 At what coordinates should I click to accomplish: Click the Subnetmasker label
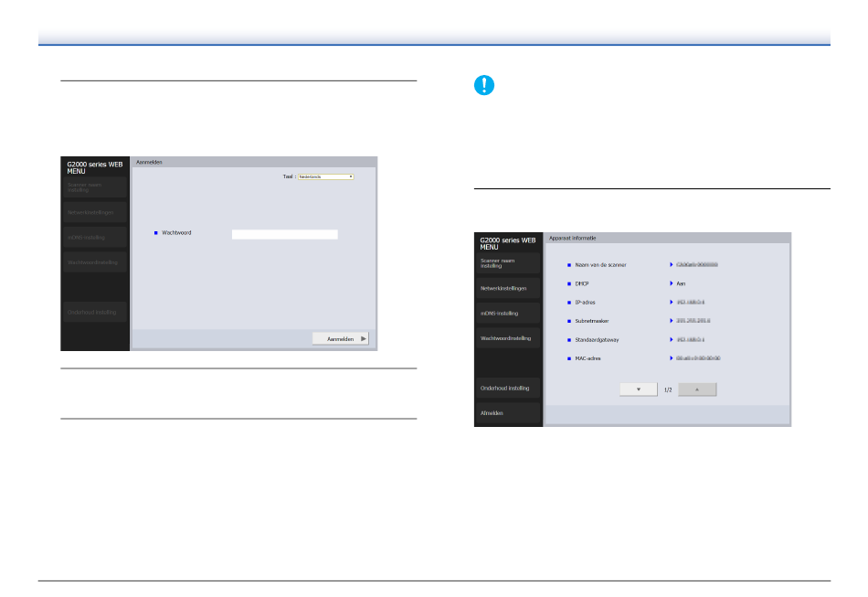591,321
